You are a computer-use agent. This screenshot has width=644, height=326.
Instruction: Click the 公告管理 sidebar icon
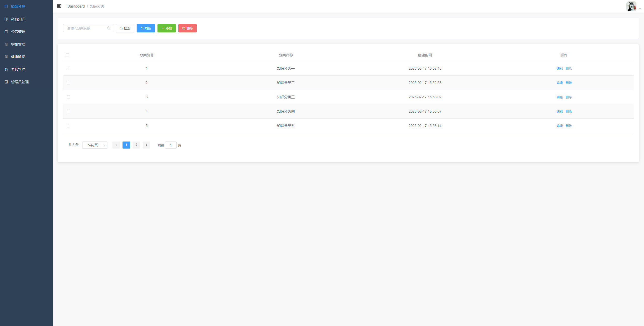click(6, 32)
